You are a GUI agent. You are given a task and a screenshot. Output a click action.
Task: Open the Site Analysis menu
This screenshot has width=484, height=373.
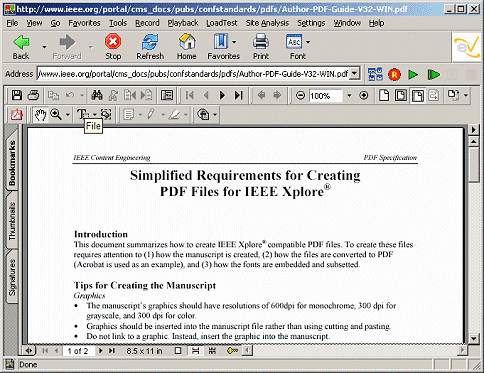tap(267, 23)
